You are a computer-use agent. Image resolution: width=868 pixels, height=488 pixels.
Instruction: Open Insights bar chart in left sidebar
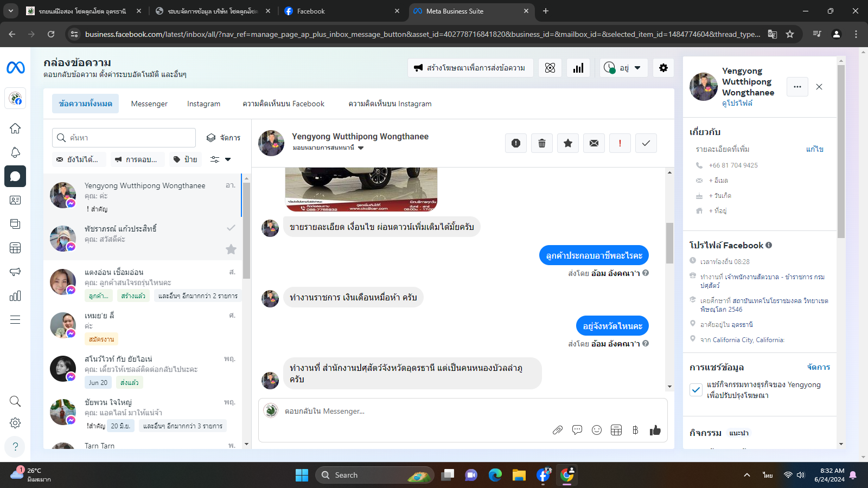(15, 296)
